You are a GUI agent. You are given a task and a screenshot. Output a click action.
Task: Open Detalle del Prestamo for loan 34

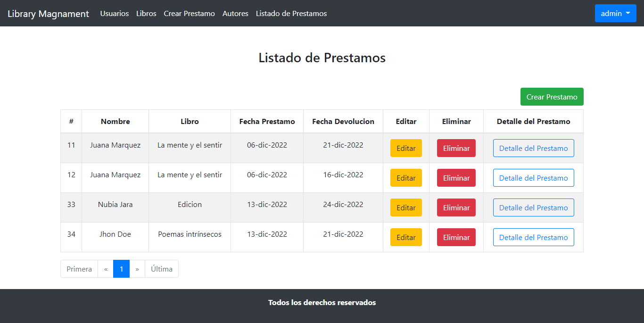(534, 237)
